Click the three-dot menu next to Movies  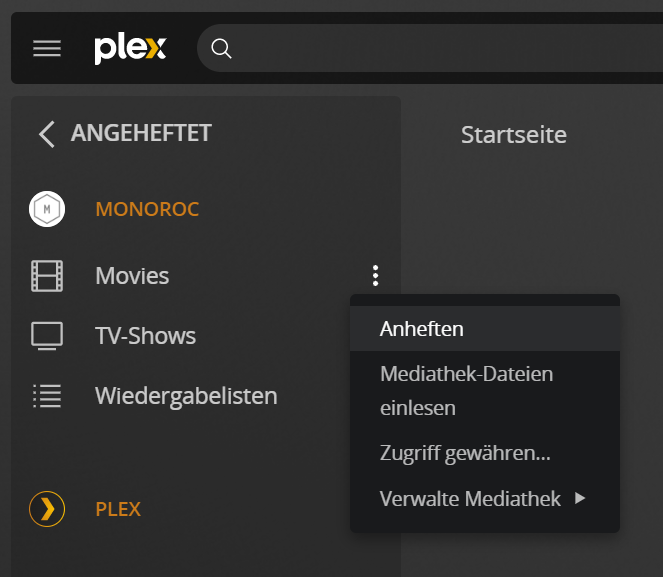point(375,276)
